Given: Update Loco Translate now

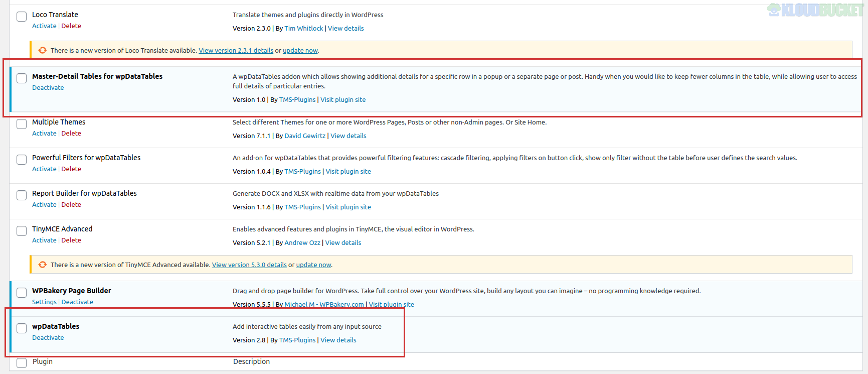Looking at the screenshot, I should click(x=300, y=51).
